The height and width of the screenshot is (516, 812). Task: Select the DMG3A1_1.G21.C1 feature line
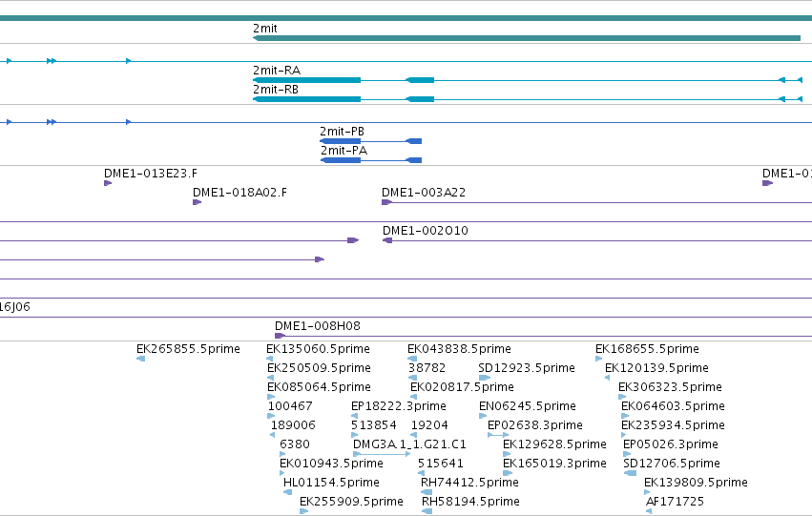pos(382,454)
